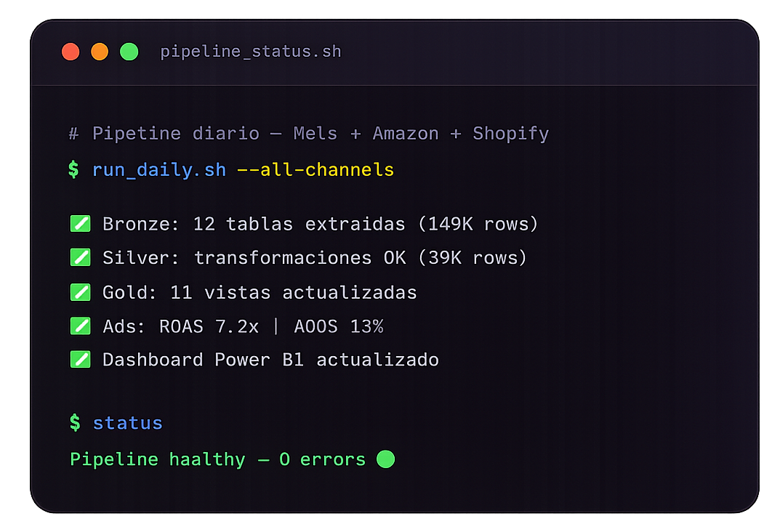Click the green status dot after errors
The height and width of the screenshot is (532, 780).
tap(386, 459)
